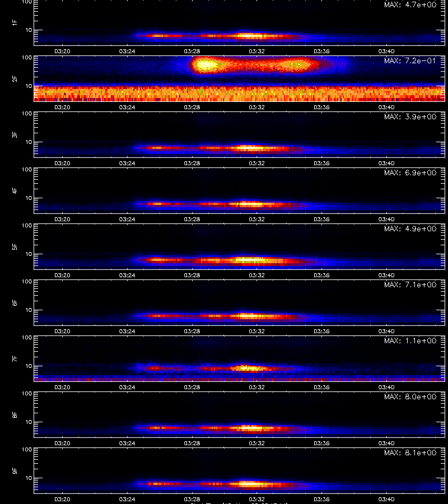Select the MAX: 4.9e+00 readout
448x504 pixels.
pos(410,228)
